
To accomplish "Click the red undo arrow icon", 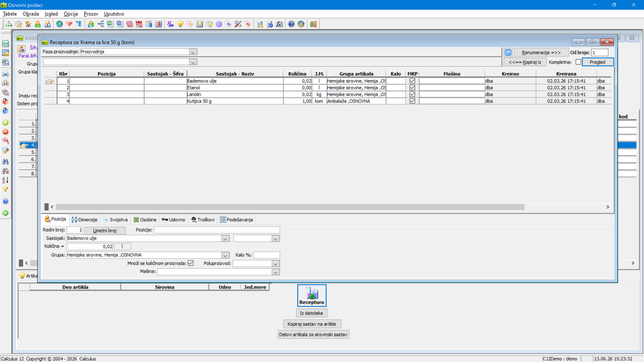I will [6, 141].
